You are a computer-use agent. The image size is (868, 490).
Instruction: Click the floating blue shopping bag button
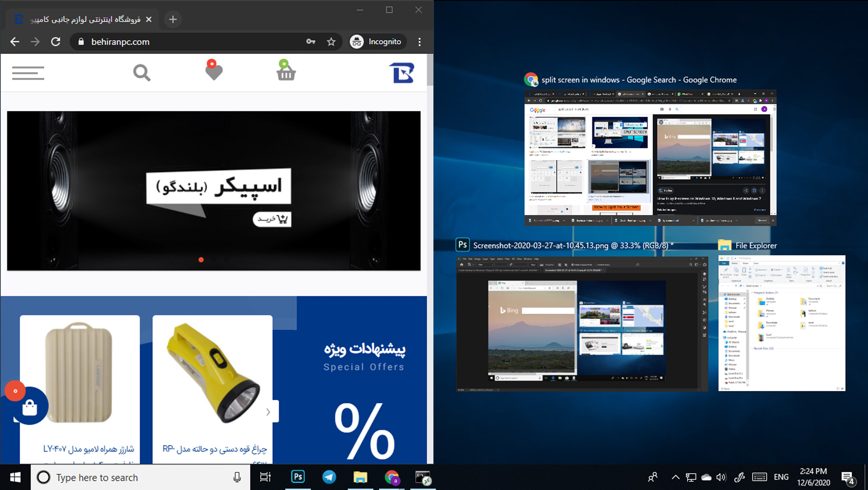tap(29, 407)
